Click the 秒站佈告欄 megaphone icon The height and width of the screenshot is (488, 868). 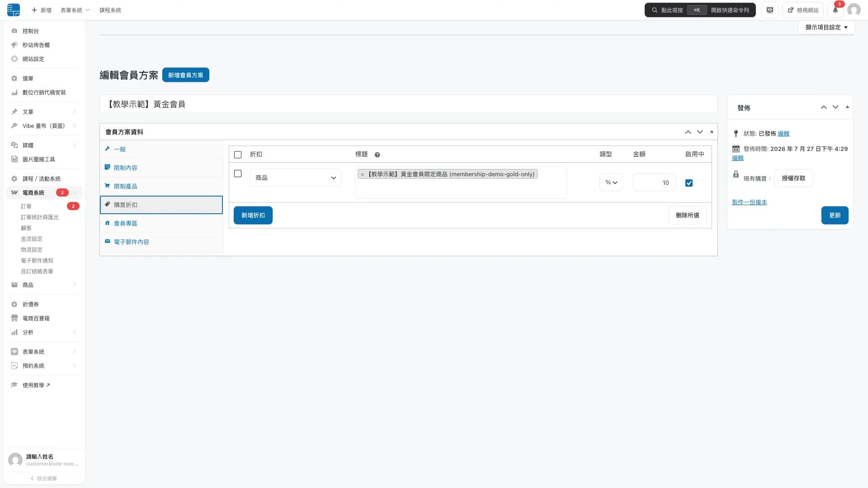pyautogui.click(x=14, y=45)
